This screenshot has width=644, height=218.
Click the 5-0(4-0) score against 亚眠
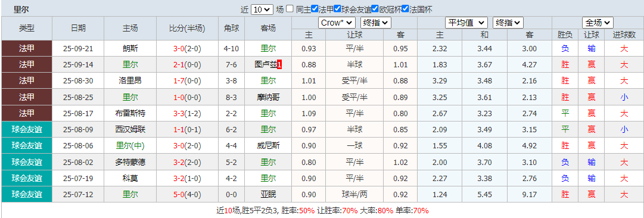pyautogui.click(x=187, y=195)
